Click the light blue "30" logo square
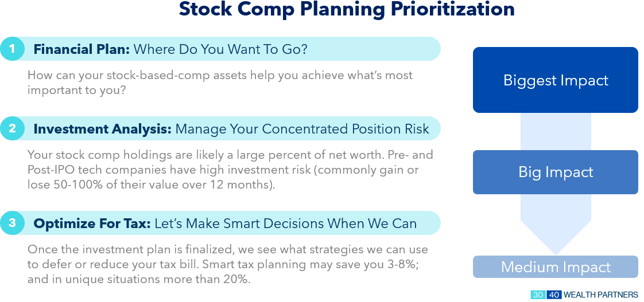The height and width of the screenshot is (302, 644). (x=538, y=295)
